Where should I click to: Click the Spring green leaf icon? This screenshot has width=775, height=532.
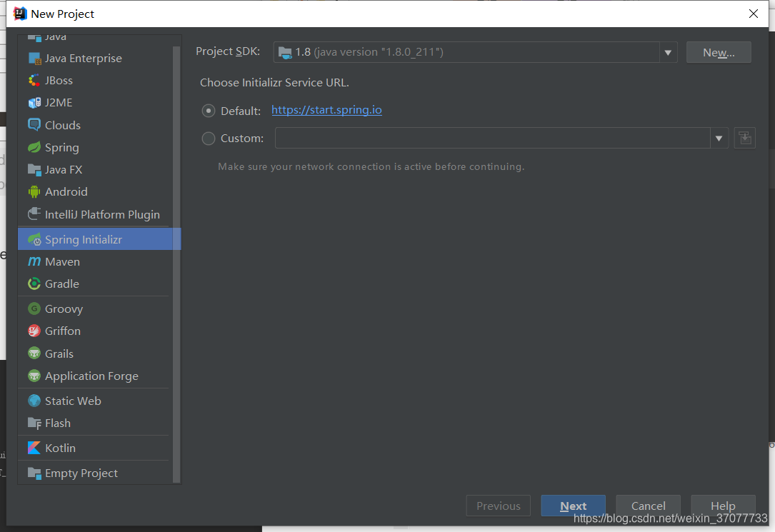point(34,147)
